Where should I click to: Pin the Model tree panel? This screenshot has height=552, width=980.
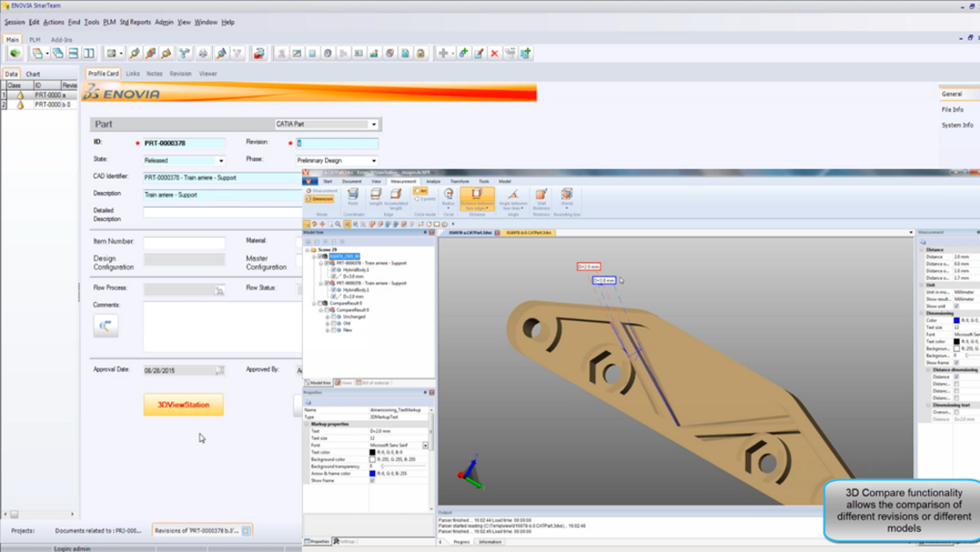point(425,232)
